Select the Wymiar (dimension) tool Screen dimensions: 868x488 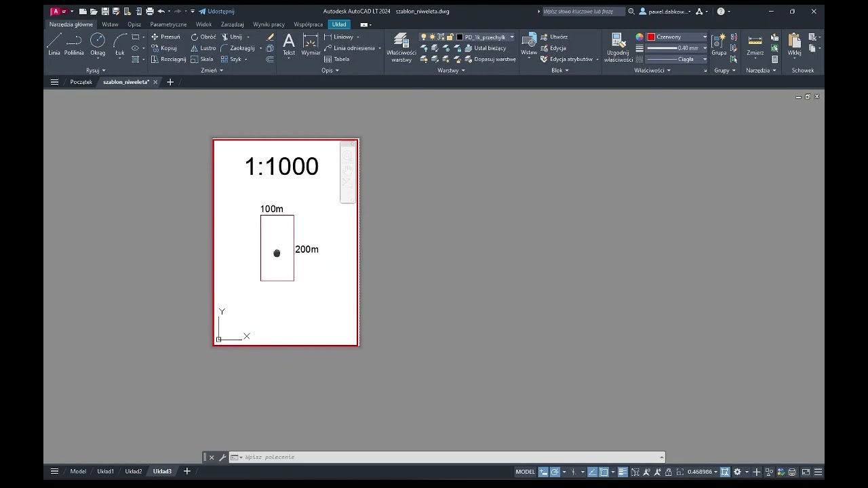[x=311, y=45]
